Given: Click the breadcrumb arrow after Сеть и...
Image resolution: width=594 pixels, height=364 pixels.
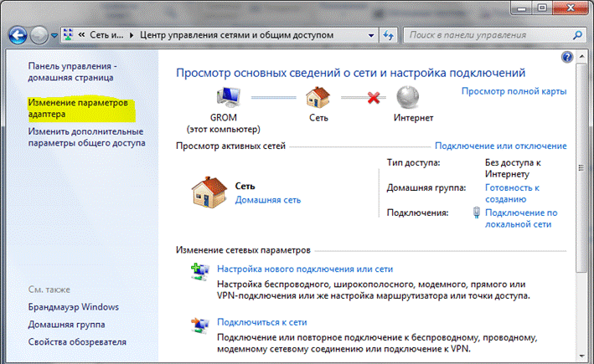Looking at the screenshot, I should click(130, 36).
